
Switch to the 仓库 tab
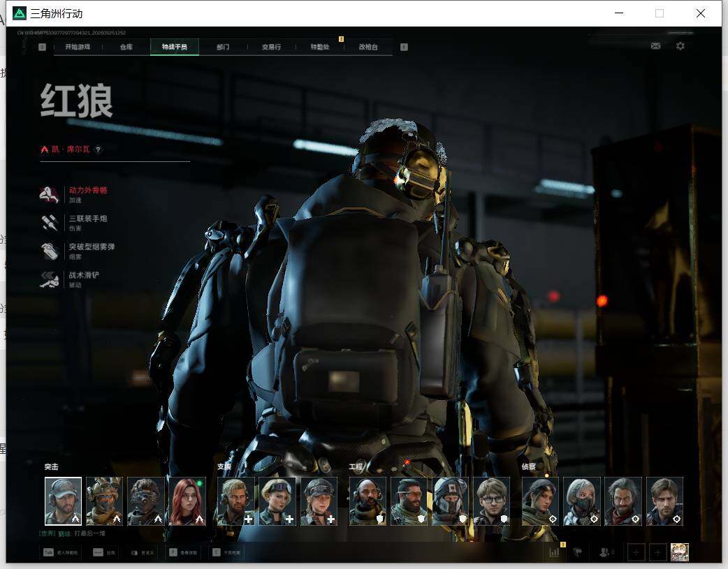point(126,47)
